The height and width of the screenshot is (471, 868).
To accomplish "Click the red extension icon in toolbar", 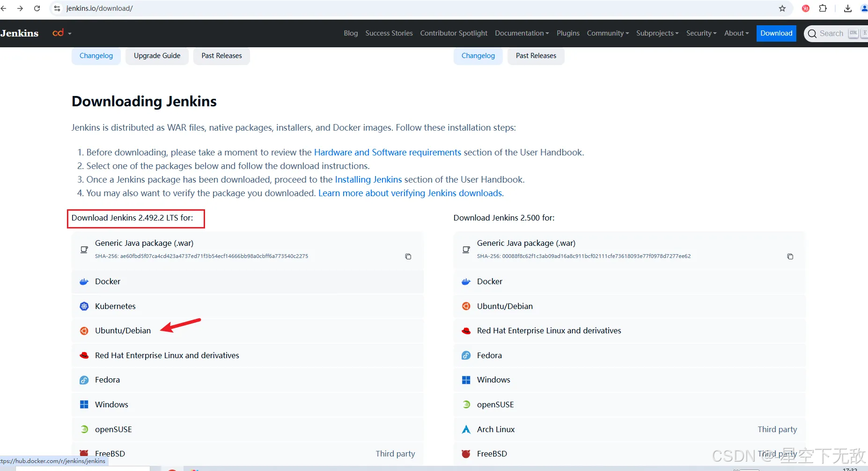I will tap(806, 8).
